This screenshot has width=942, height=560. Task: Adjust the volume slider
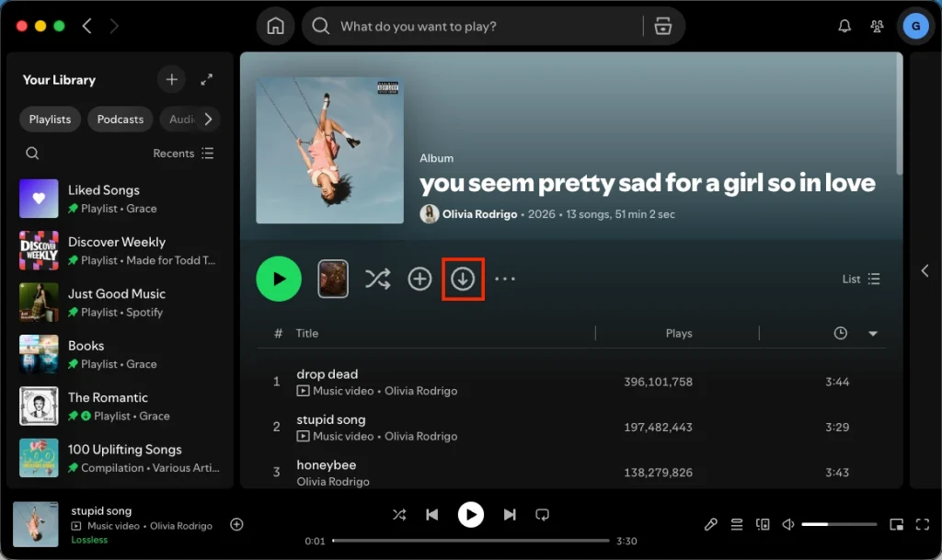pos(839,524)
